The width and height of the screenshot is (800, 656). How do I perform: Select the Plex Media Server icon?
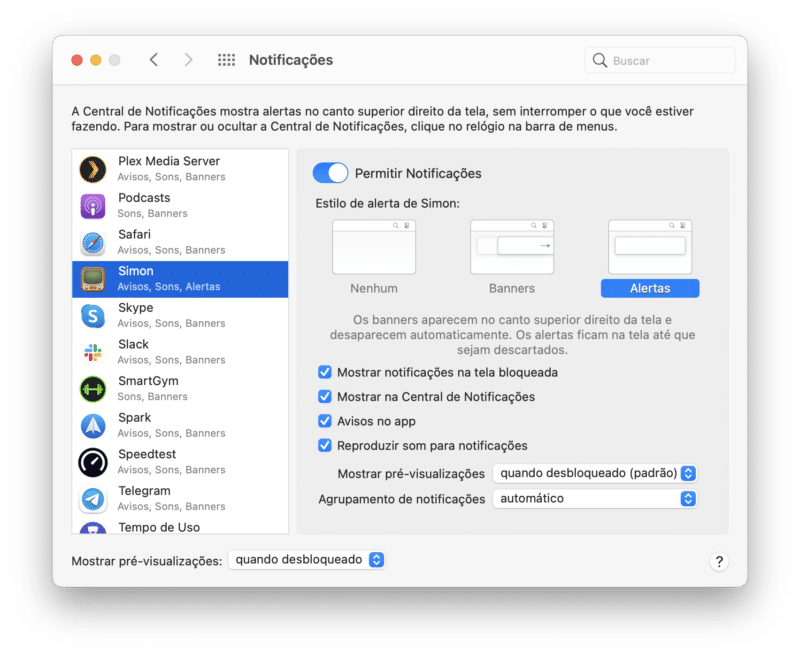coord(93,167)
